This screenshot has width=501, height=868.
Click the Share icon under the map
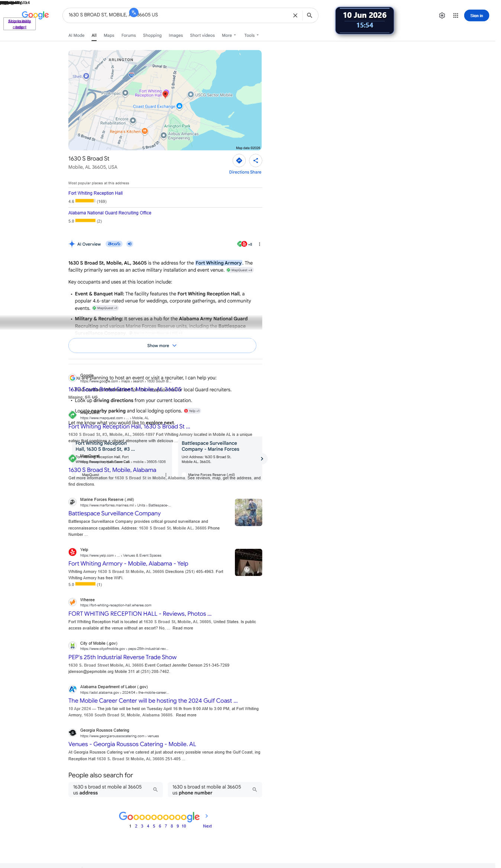coord(256,161)
